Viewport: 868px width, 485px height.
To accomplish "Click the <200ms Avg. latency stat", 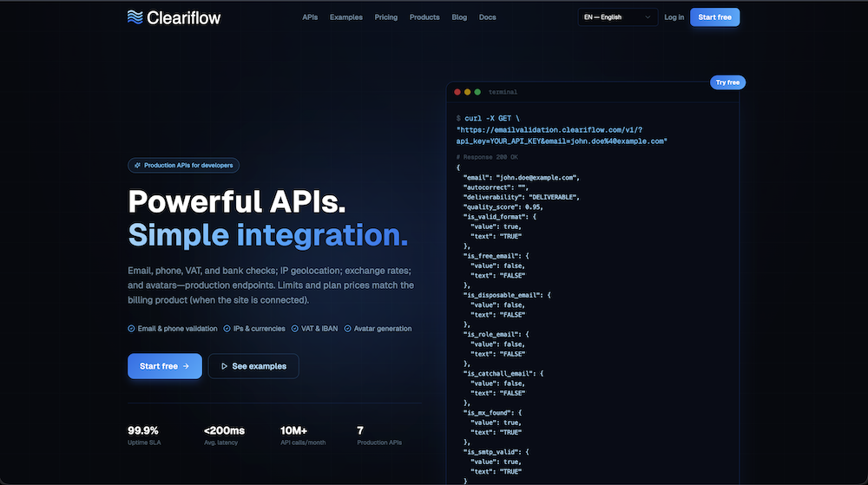I will point(224,436).
